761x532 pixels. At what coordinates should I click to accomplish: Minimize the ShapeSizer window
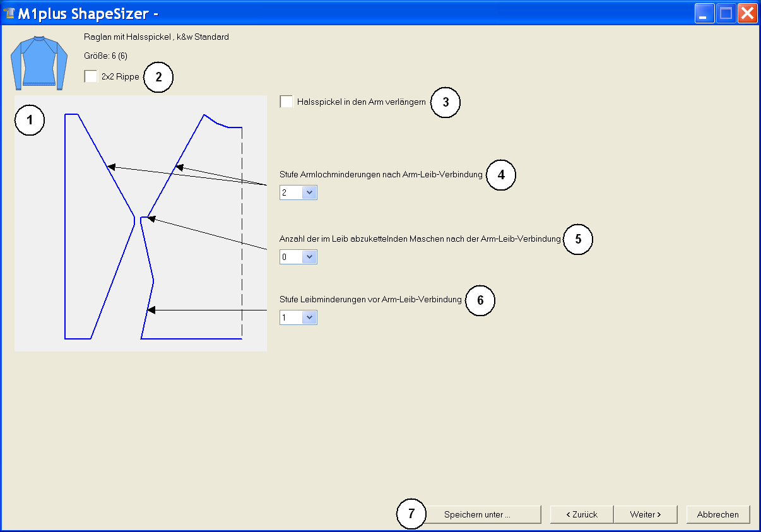pyautogui.click(x=704, y=13)
